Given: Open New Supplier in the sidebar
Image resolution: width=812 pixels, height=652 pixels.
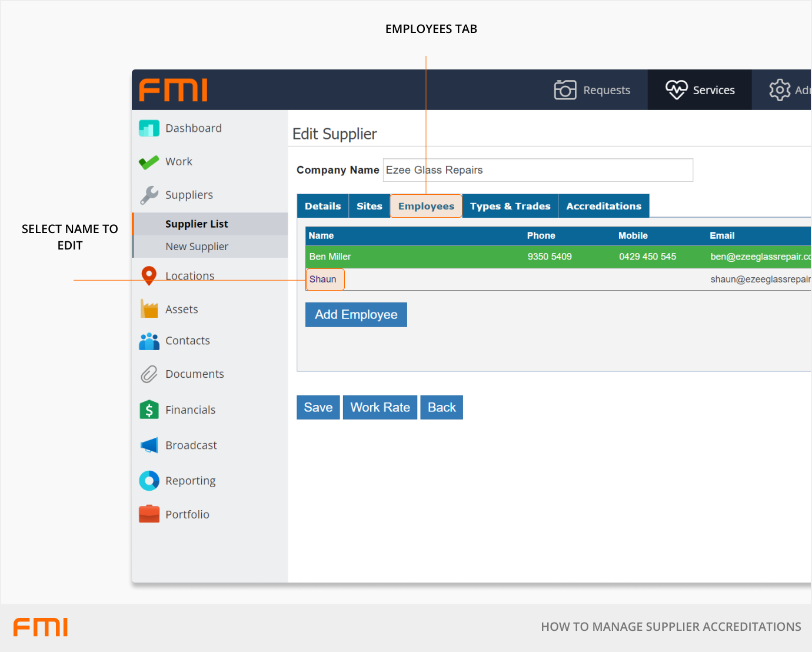Looking at the screenshot, I should [x=197, y=247].
